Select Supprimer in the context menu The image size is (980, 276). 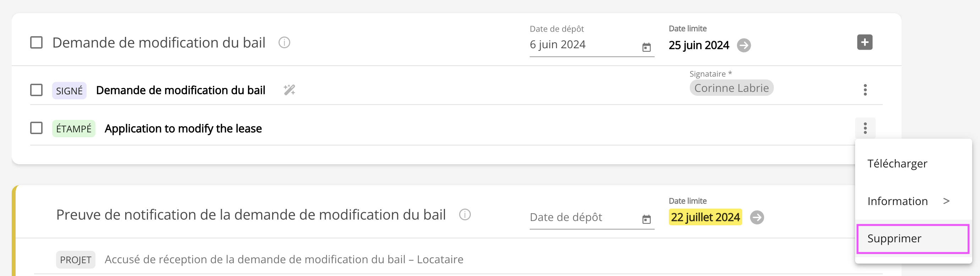pyautogui.click(x=894, y=238)
